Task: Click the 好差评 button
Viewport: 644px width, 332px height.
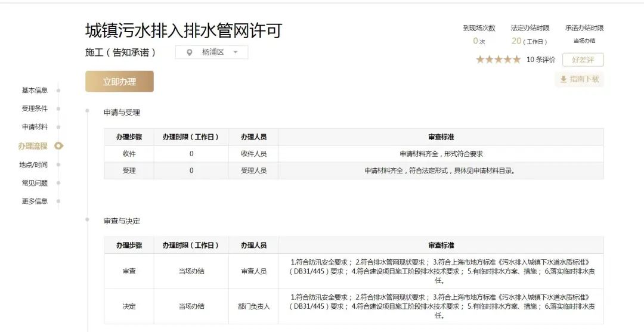Action: 583,60
